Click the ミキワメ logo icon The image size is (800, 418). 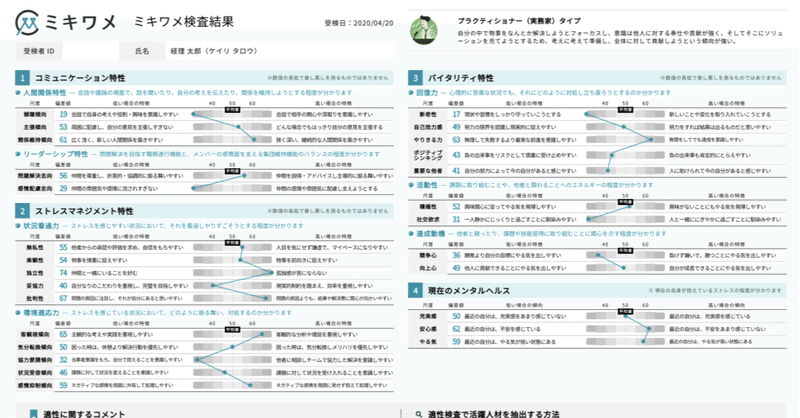(27, 22)
